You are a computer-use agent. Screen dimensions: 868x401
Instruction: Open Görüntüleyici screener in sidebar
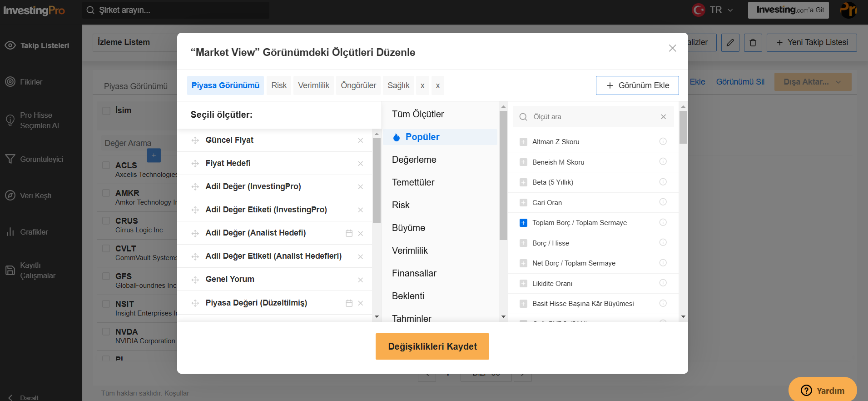tap(34, 159)
